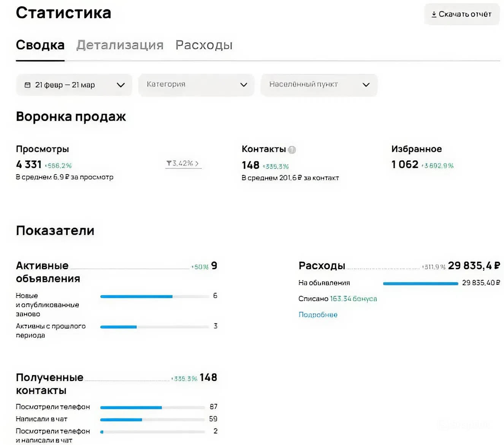Click the text В среднем 201,6 ₽ за контакт

[290, 178]
